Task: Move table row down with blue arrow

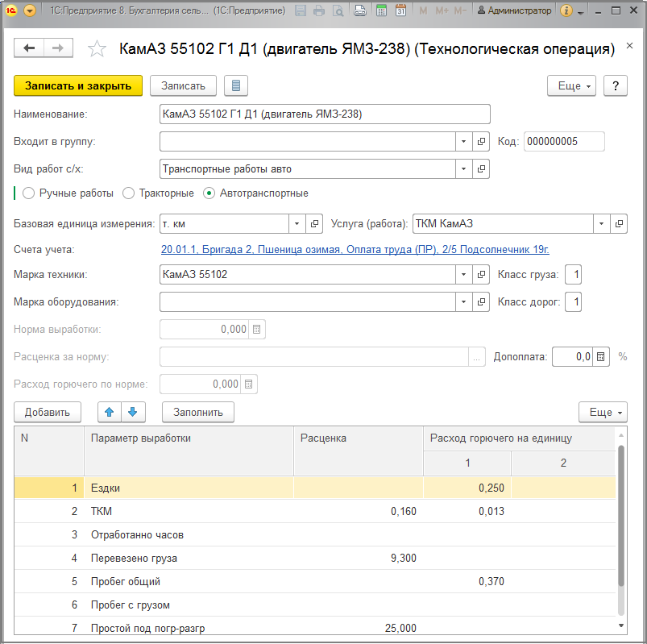Action: [x=133, y=412]
